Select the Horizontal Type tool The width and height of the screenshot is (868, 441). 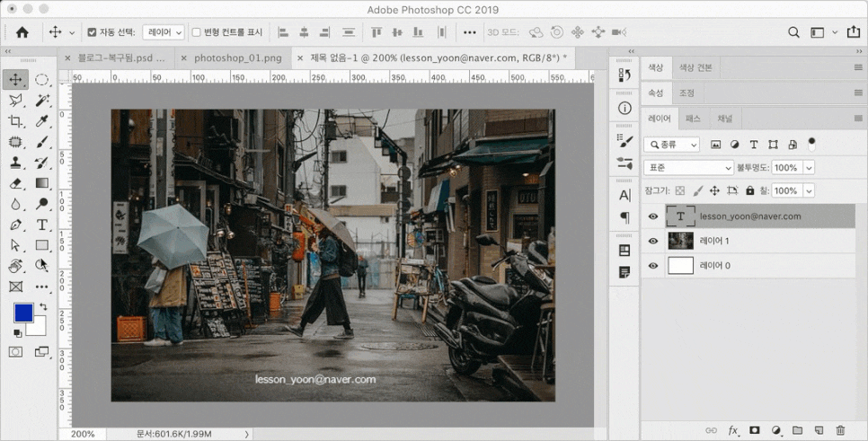pyautogui.click(x=41, y=225)
